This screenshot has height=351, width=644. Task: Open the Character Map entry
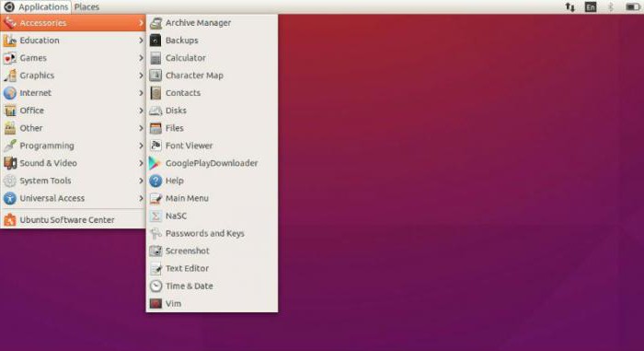pyautogui.click(x=212, y=76)
